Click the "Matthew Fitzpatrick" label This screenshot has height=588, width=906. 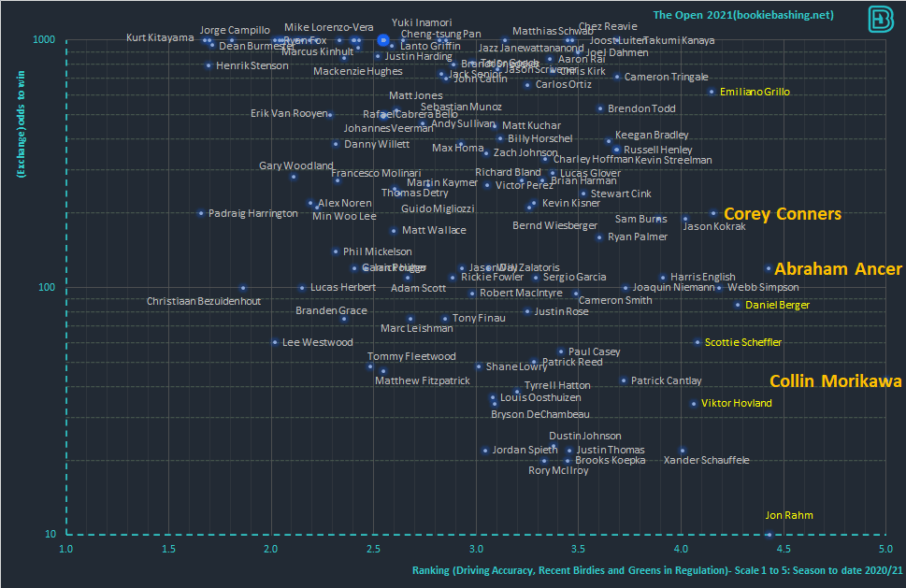click(423, 380)
